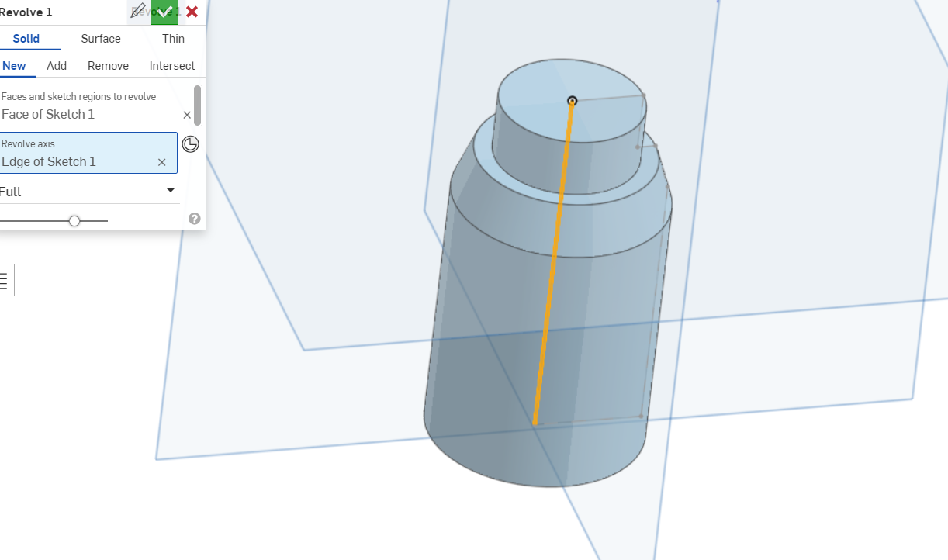The image size is (948, 560).
Task: Switch to the Thin tab
Action: 173,39
